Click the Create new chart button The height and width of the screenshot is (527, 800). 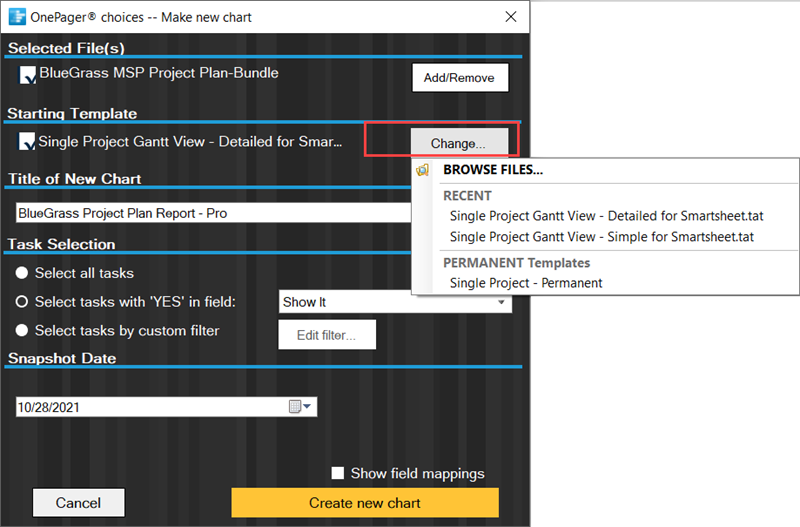click(365, 503)
